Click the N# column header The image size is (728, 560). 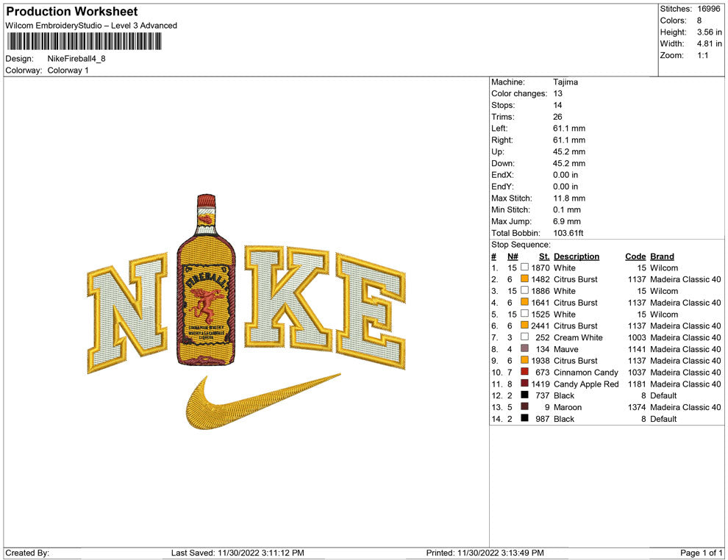coord(512,256)
